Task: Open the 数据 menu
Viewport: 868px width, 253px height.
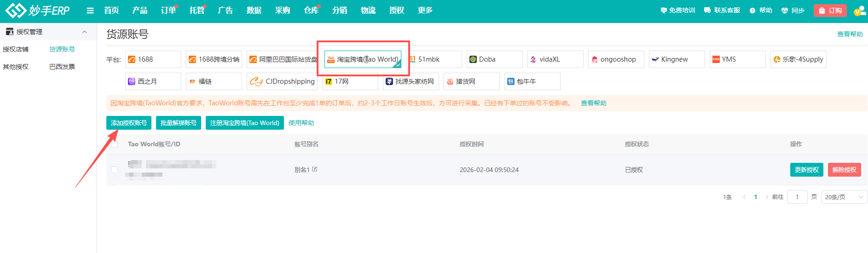Action: pos(254,10)
